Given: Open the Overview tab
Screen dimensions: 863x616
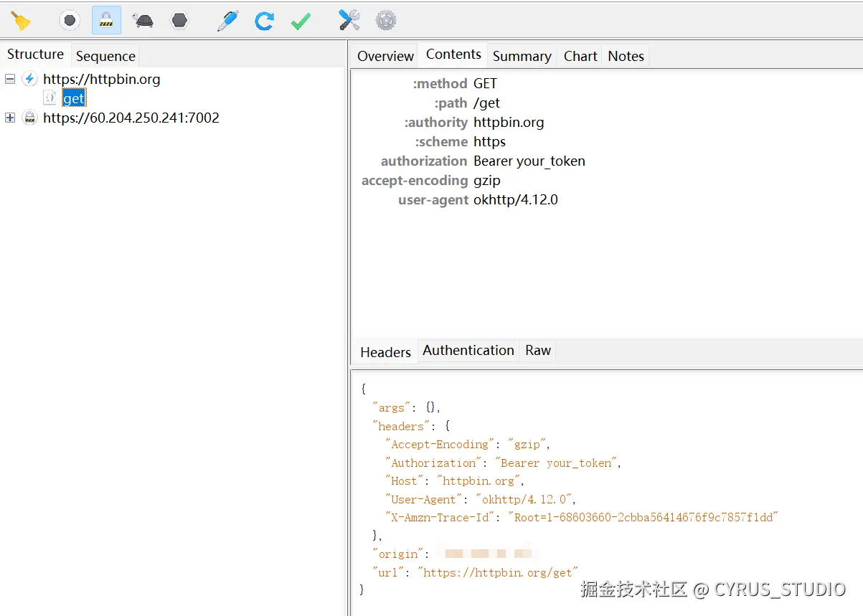Looking at the screenshot, I should 385,56.
